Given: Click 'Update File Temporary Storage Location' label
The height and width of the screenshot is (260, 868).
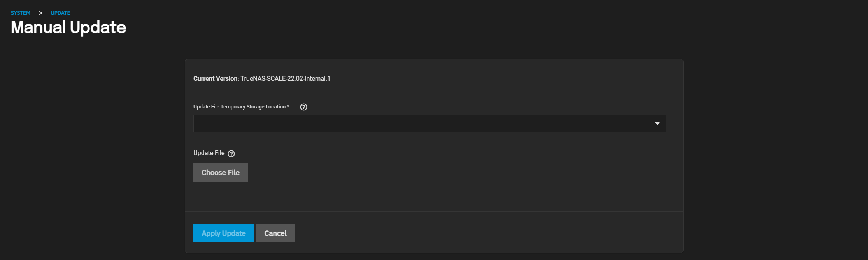Looking at the screenshot, I should tap(239, 107).
